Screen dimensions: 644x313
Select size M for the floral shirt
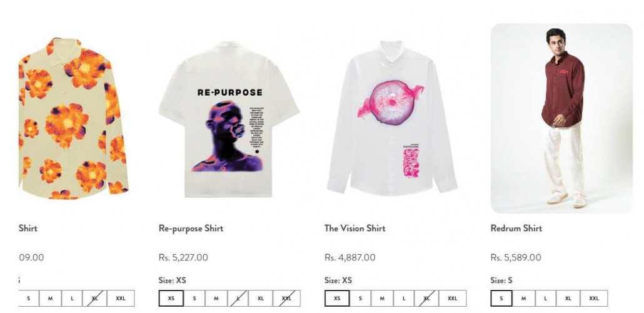pyautogui.click(x=50, y=298)
